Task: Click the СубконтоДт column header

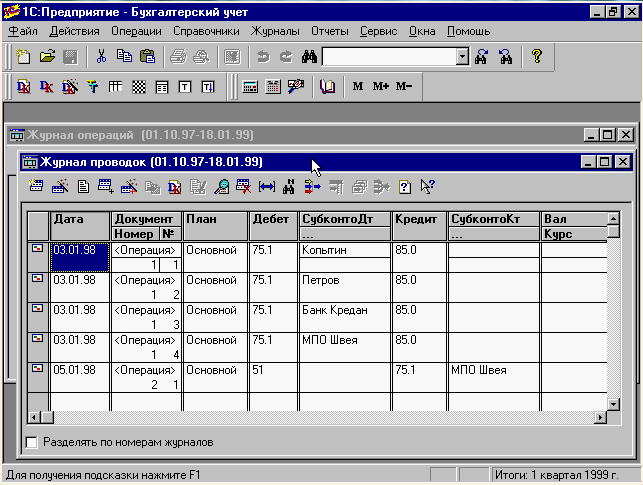Action: (x=344, y=218)
